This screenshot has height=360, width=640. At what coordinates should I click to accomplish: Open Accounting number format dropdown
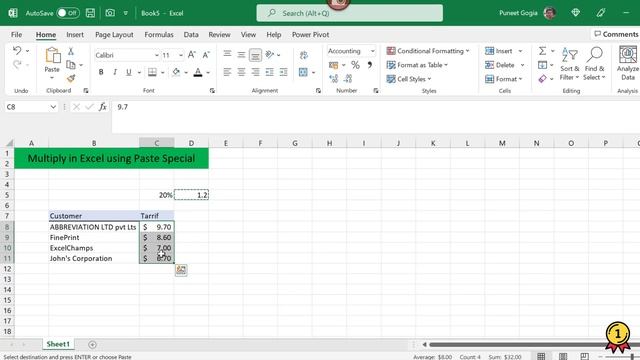point(372,51)
